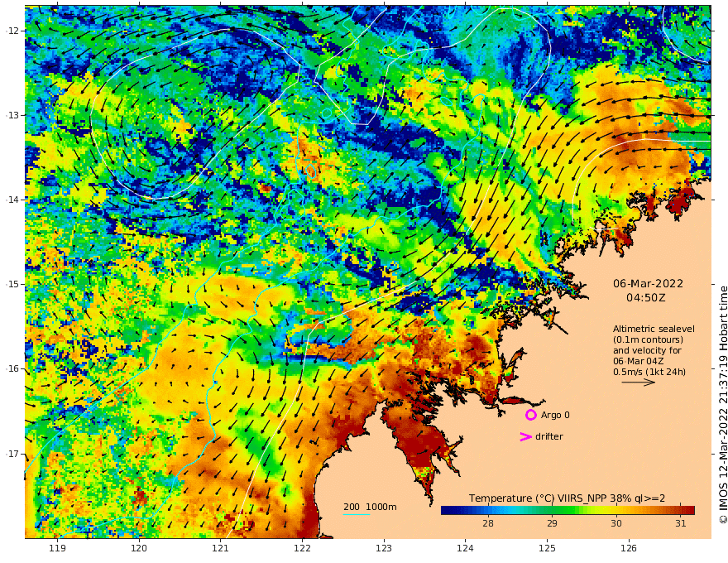Click the date text 06-Mar-2022
Image resolution: width=728 pixels, height=563 pixels.
[648, 283]
